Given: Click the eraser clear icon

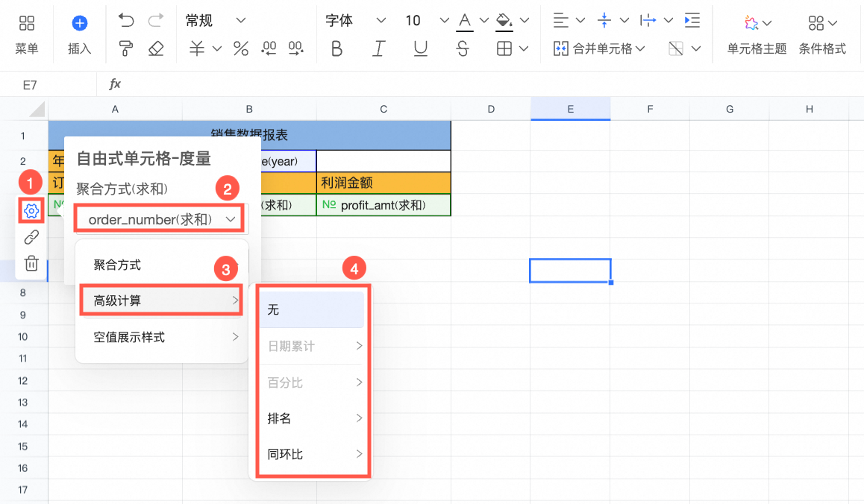Looking at the screenshot, I should (156, 49).
